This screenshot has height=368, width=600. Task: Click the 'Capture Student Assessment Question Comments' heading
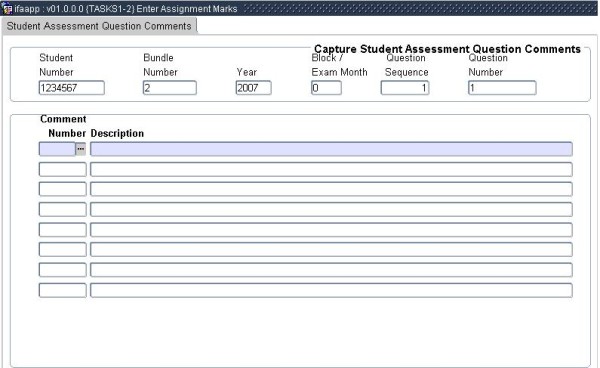447,49
